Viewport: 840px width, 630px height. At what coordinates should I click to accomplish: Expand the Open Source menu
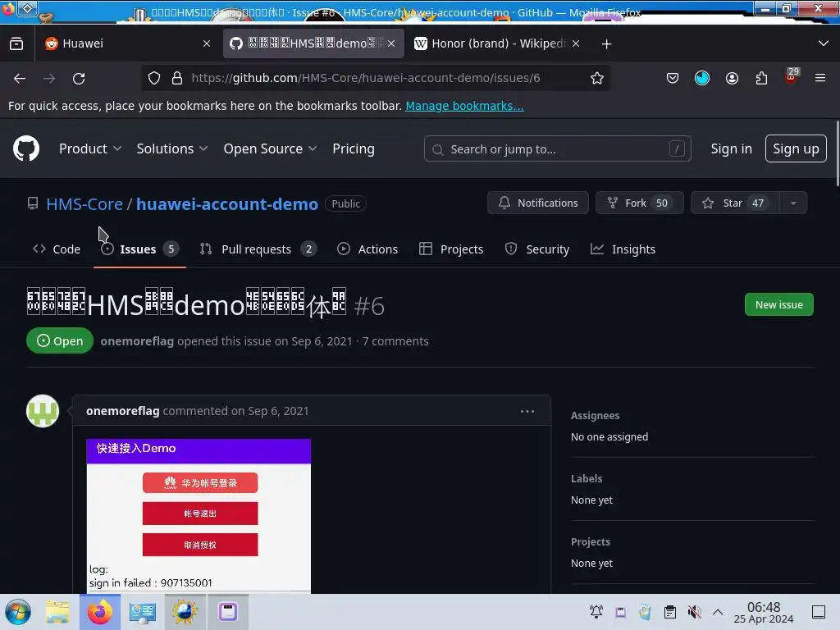270,149
